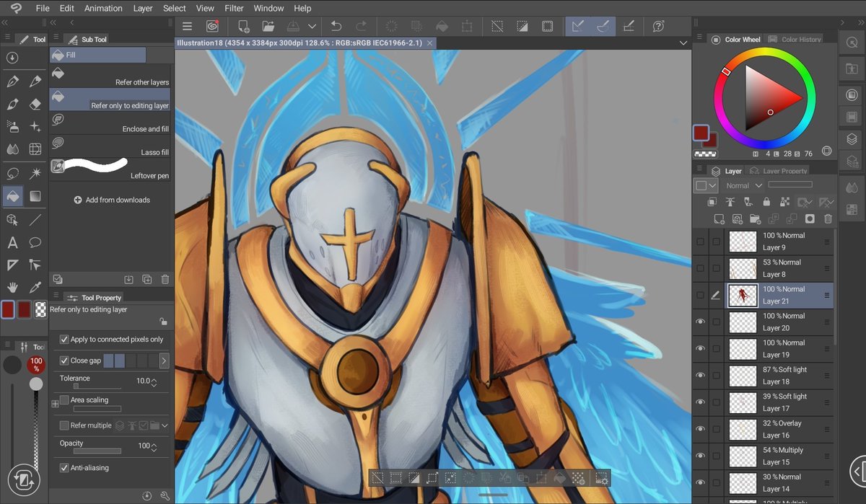Open the Animation menu
The height and width of the screenshot is (504, 866).
pos(103,8)
